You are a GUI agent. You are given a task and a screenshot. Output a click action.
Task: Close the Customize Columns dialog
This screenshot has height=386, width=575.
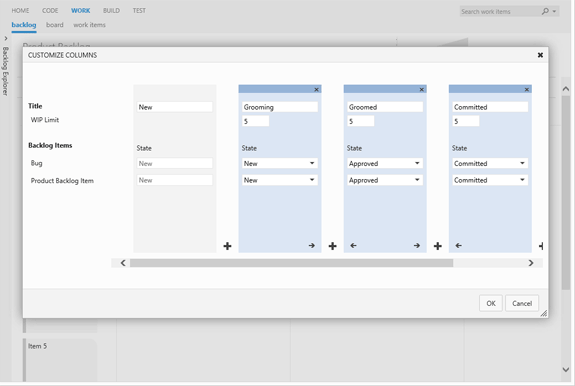(x=540, y=55)
